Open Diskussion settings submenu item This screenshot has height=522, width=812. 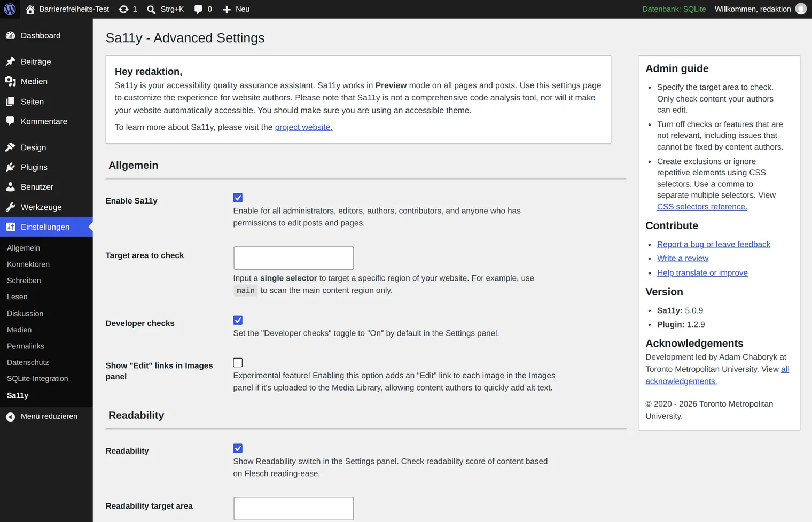pyautogui.click(x=25, y=314)
